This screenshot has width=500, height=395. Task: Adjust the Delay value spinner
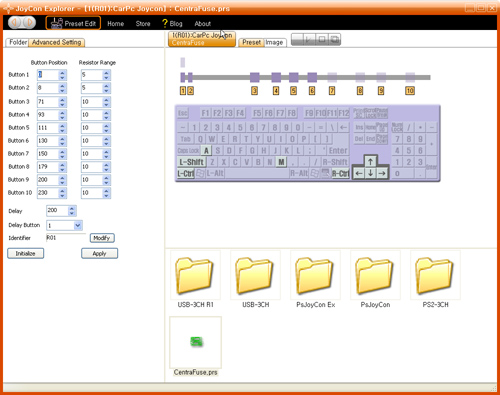pos(72,210)
